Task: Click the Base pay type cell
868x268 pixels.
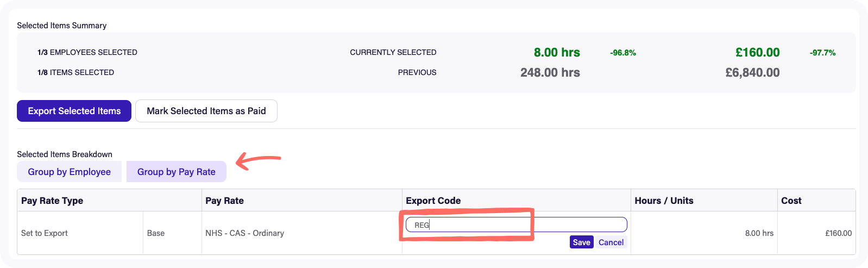Action: (x=155, y=233)
